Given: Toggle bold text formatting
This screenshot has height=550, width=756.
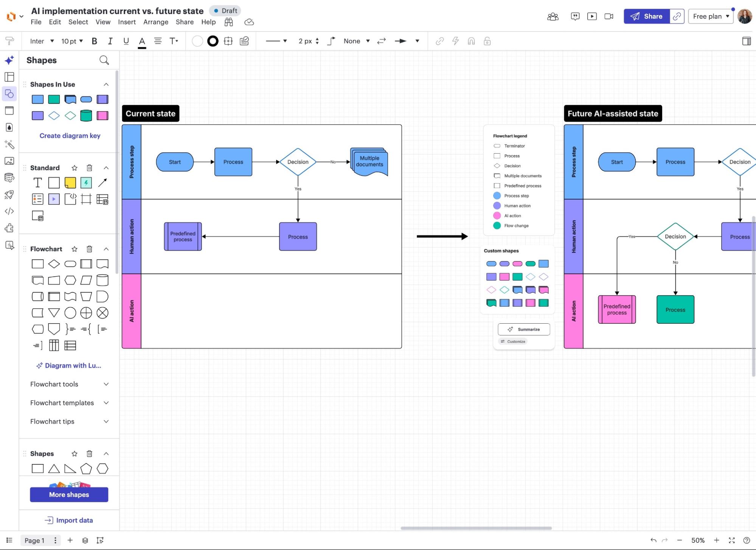Looking at the screenshot, I should pyautogui.click(x=94, y=41).
